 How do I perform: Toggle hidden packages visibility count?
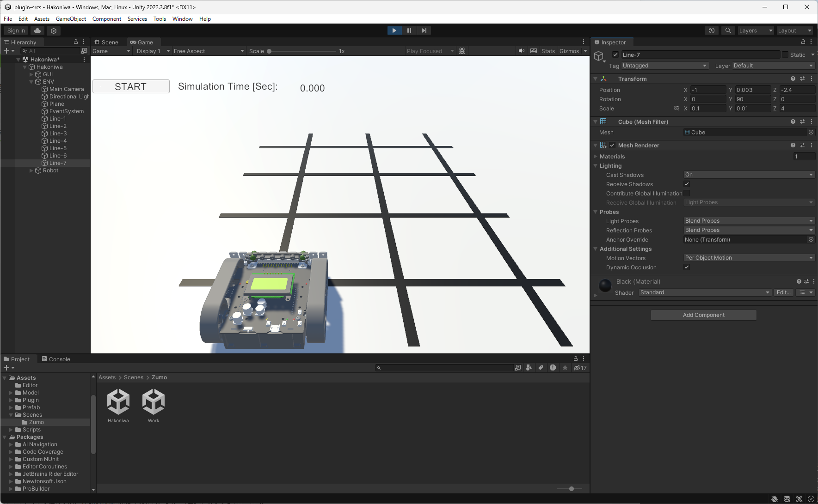[x=580, y=368]
